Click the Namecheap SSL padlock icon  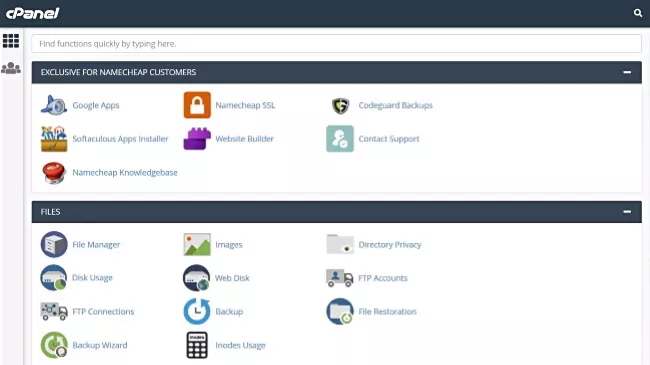click(x=197, y=105)
